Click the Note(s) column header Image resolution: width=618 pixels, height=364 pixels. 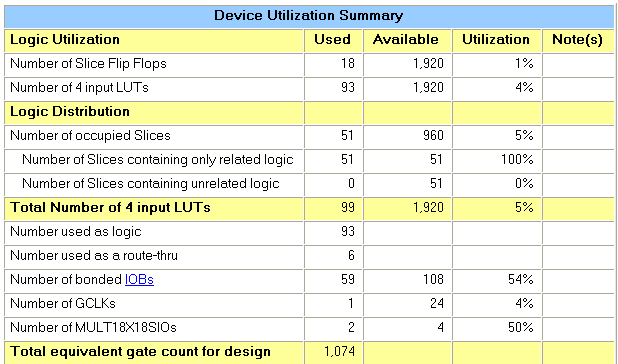[x=577, y=40]
